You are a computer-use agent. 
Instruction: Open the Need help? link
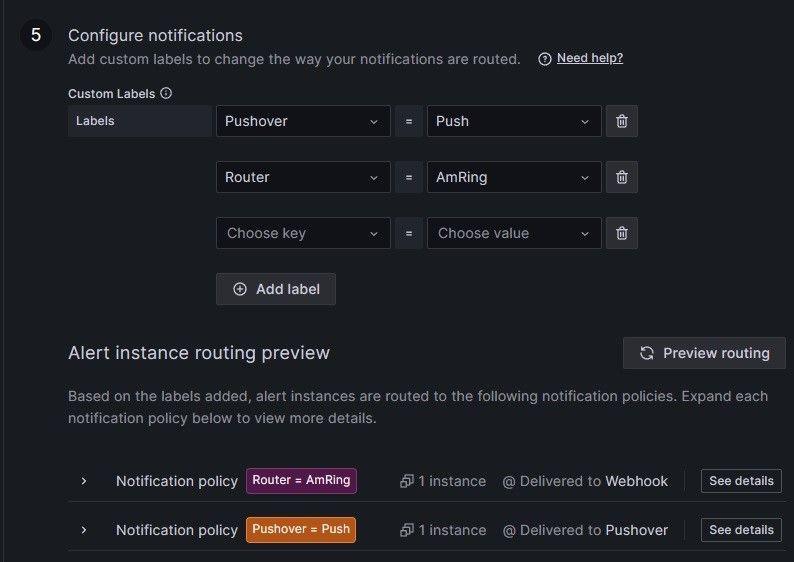(590, 58)
